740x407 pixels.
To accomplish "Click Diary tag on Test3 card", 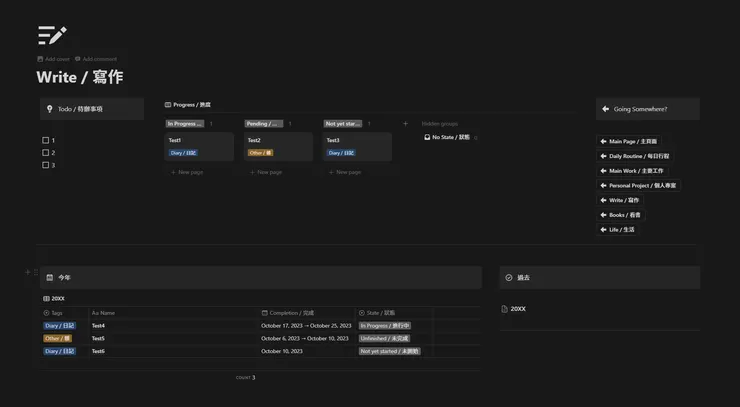I will [x=341, y=153].
